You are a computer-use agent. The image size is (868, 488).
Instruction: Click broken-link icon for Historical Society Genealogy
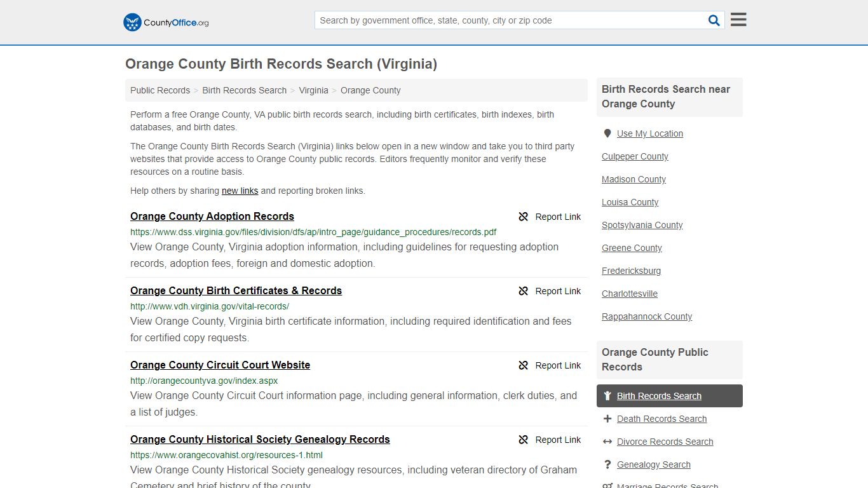pyautogui.click(x=524, y=440)
